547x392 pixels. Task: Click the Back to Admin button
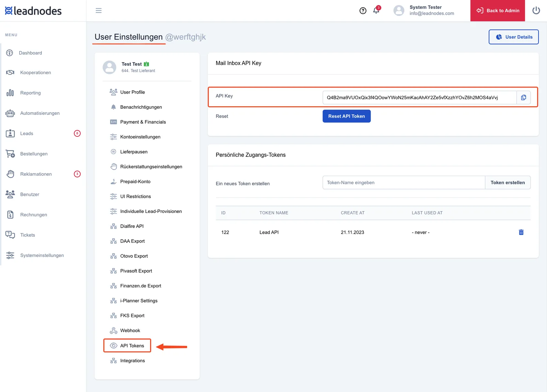tap(498, 11)
